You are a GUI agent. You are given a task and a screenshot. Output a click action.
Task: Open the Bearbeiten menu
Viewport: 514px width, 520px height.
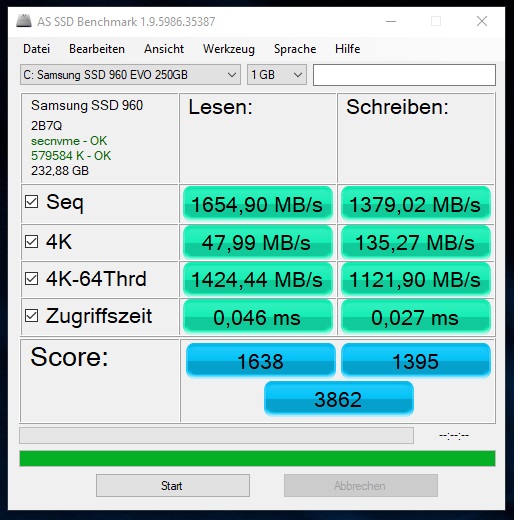click(x=97, y=49)
